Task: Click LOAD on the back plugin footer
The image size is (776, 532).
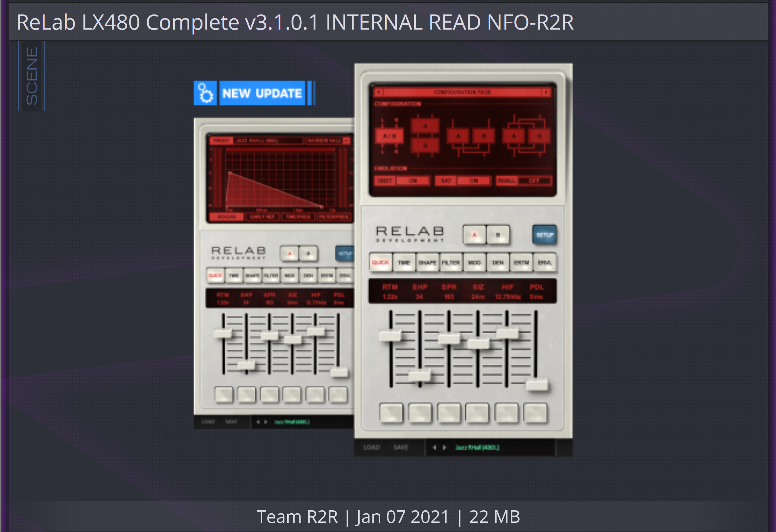Action: 208,422
